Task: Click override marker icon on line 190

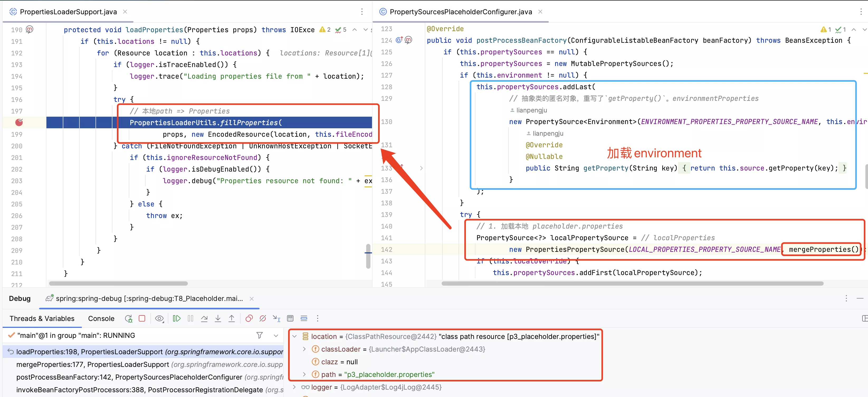Action: [30, 29]
